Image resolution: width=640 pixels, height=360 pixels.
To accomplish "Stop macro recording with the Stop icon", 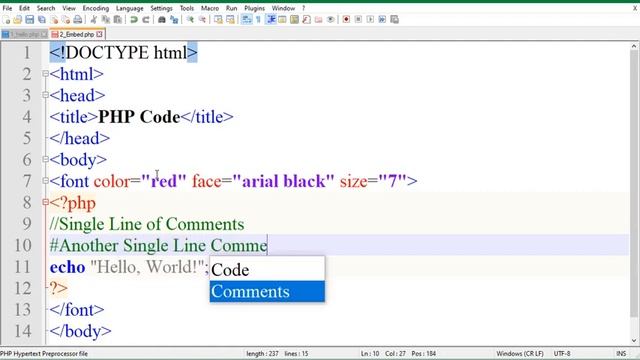I will (x=358, y=19).
